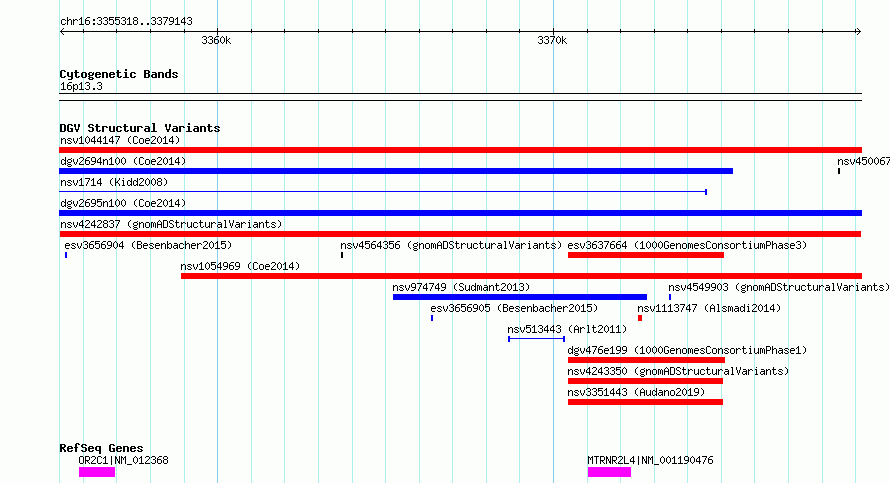
Task: Open the esv3656904 (Besenbacher2015) label
Action: tap(148, 245)
